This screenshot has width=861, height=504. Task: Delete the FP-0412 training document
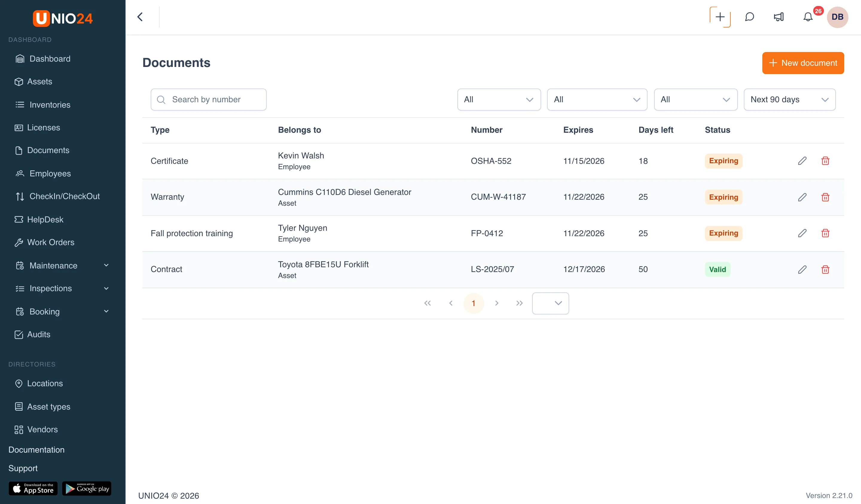[825, 233]
